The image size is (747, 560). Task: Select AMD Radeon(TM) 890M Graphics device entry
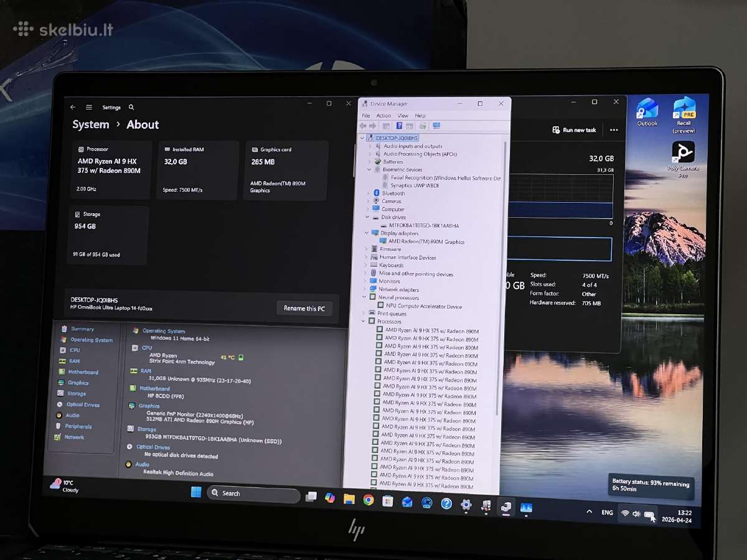[421, 241]
